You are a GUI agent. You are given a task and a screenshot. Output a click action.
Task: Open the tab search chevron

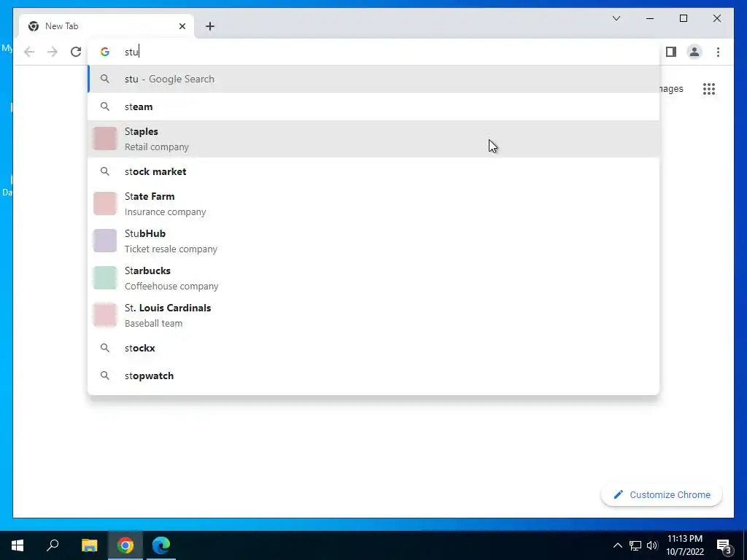pyautogui.click(x=616, y=18)
